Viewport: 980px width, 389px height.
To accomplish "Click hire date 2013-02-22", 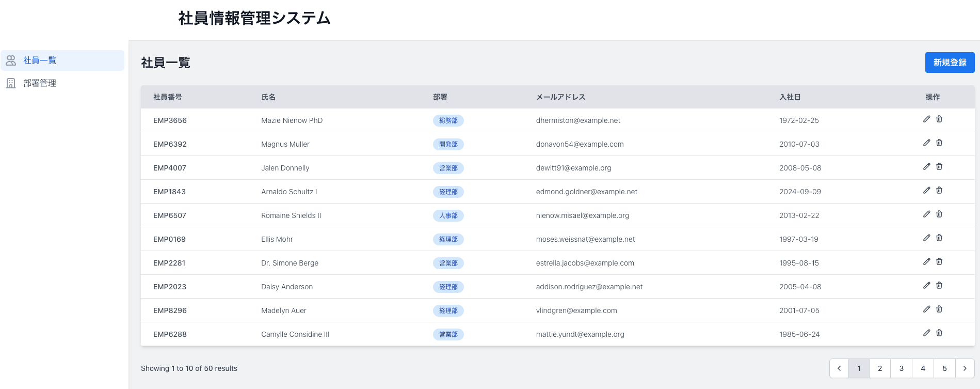I will [799, 215].
